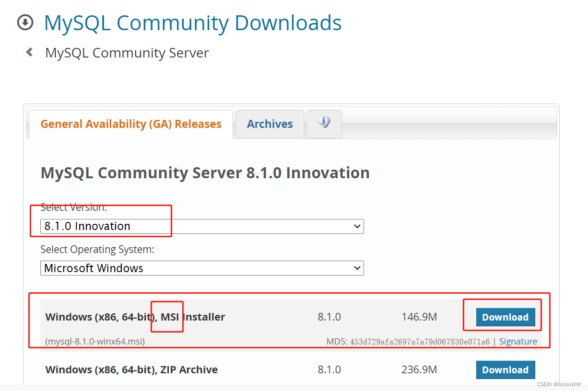Viewport: 588px width, 391px height.
Task: Download the Windows MSI Installer package
Action: (x=506, y=317)
